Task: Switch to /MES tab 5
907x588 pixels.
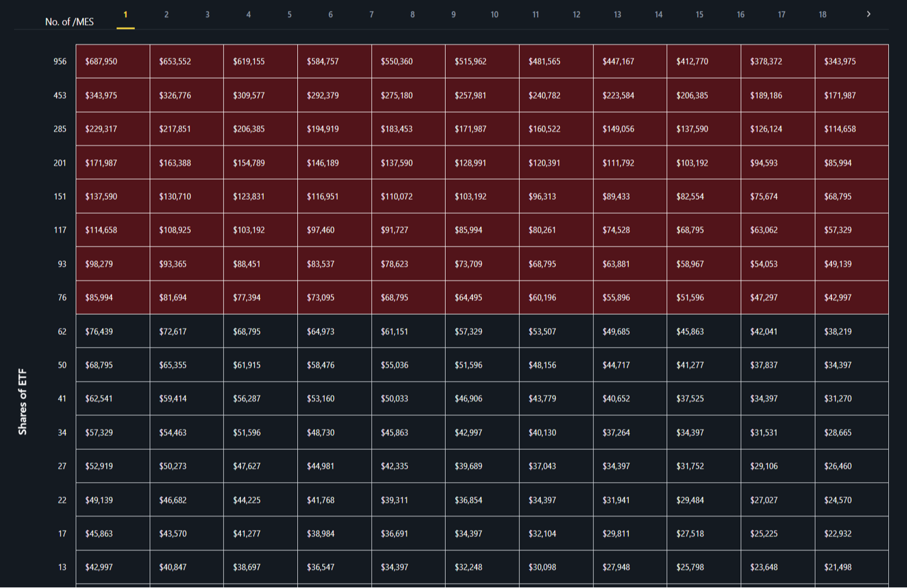Action: coord(289,15)
